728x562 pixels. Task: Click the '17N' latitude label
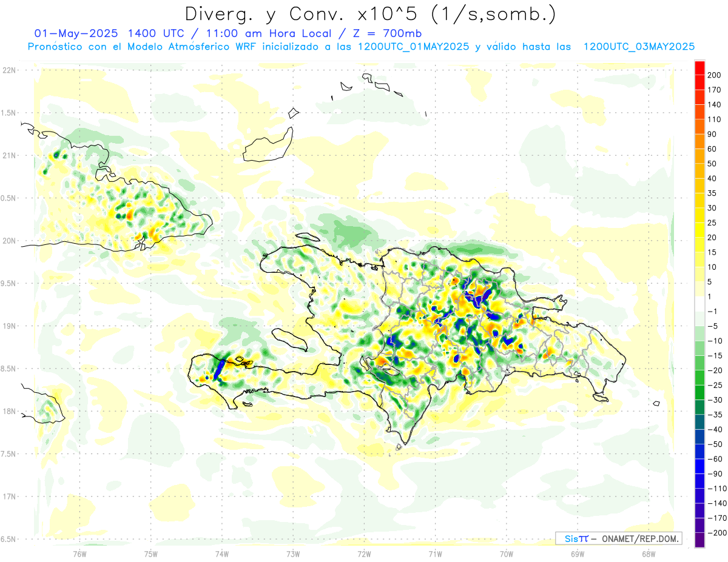coord(8,497)
